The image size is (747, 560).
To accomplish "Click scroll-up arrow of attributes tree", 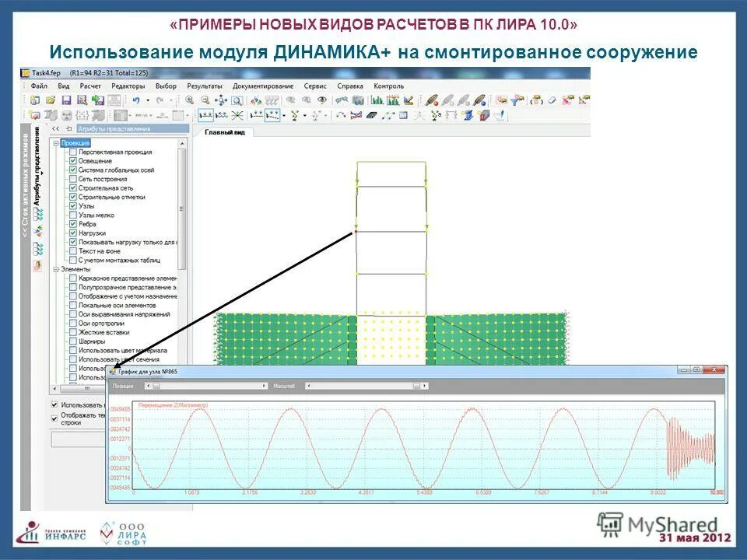I will [x=181, y=143].
